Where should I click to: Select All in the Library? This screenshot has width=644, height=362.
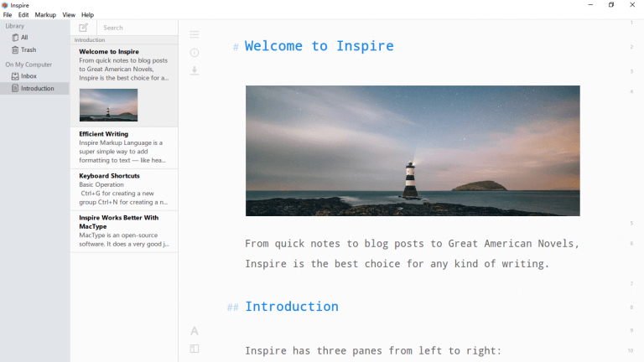tap(35, 38)
